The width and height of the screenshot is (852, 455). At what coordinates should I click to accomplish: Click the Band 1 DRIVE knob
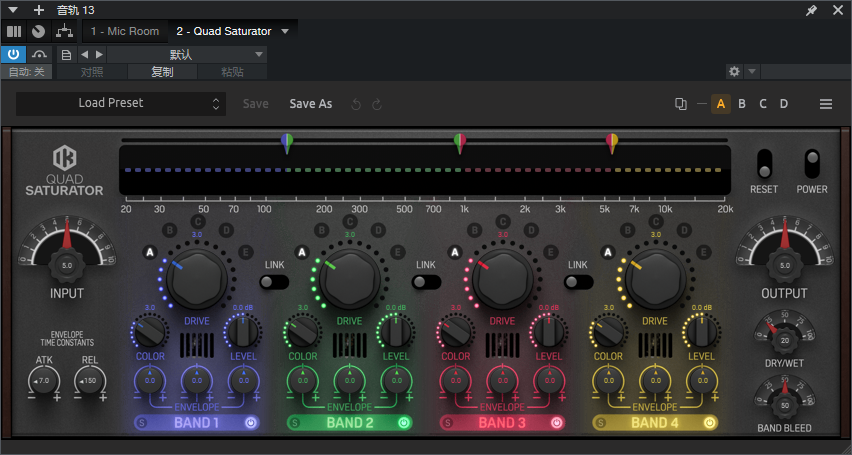(197, 280)
